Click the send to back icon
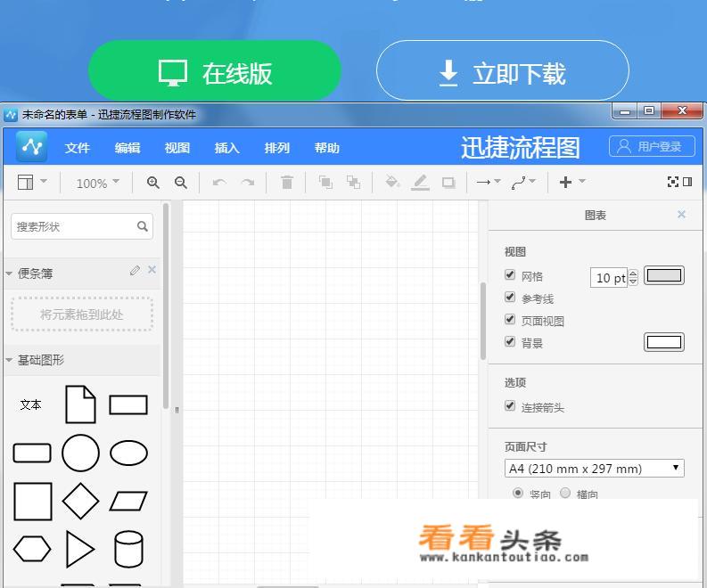 point(353,182)
